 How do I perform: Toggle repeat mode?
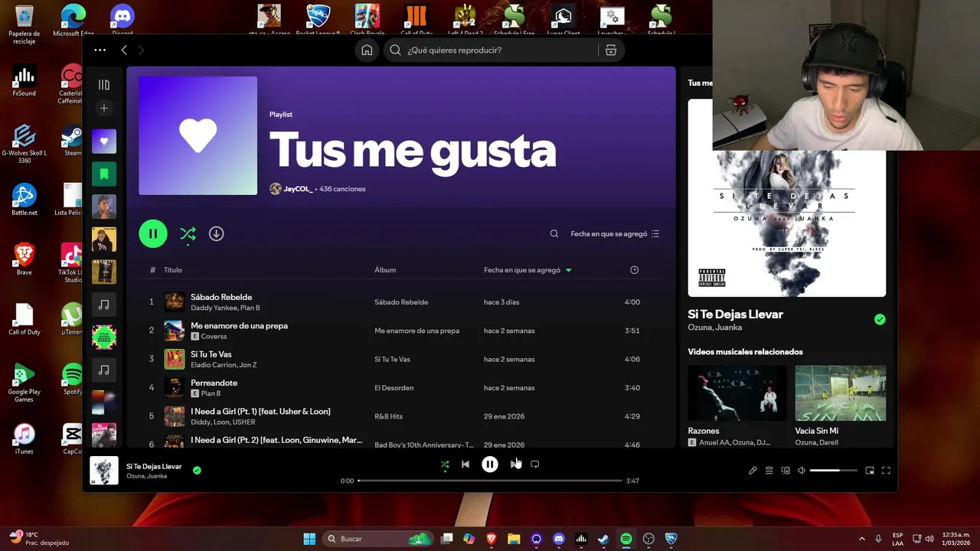click(x=535, y=465)
